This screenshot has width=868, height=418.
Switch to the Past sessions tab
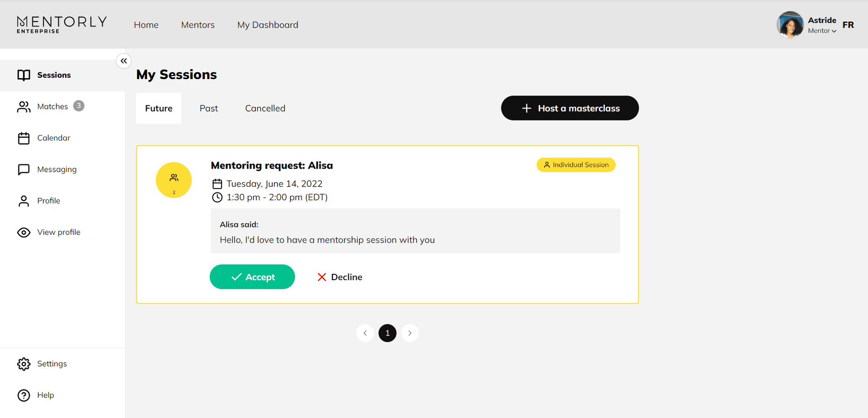point(208,108)
